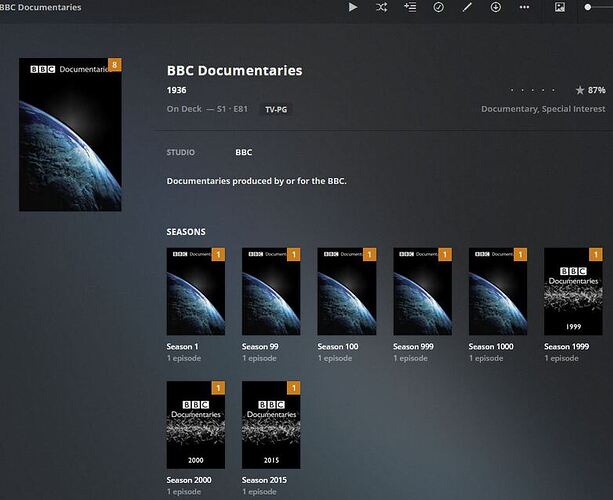This screenshot has width=613, height=500.
Task: Click 'Documentaries produced by or for the BBC.' summary
Action: (256, 181)
